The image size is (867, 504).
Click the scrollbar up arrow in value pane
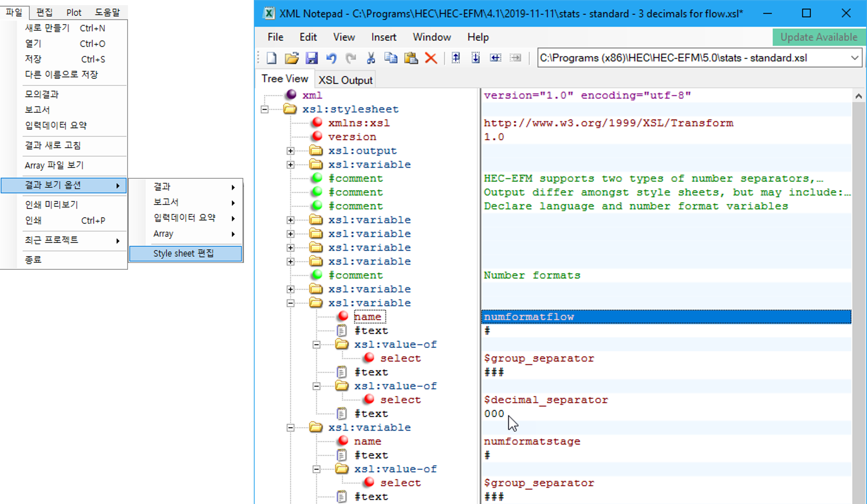[x=858, y=96]
